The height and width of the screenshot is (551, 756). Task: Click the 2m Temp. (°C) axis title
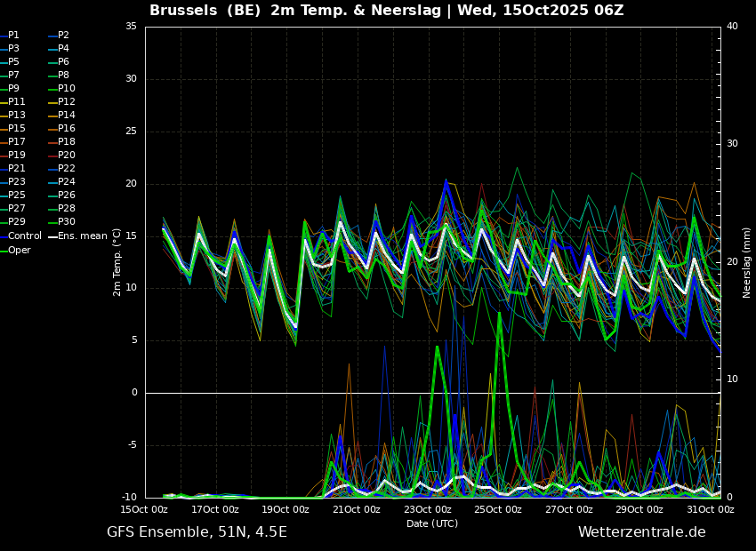(117, 262)
